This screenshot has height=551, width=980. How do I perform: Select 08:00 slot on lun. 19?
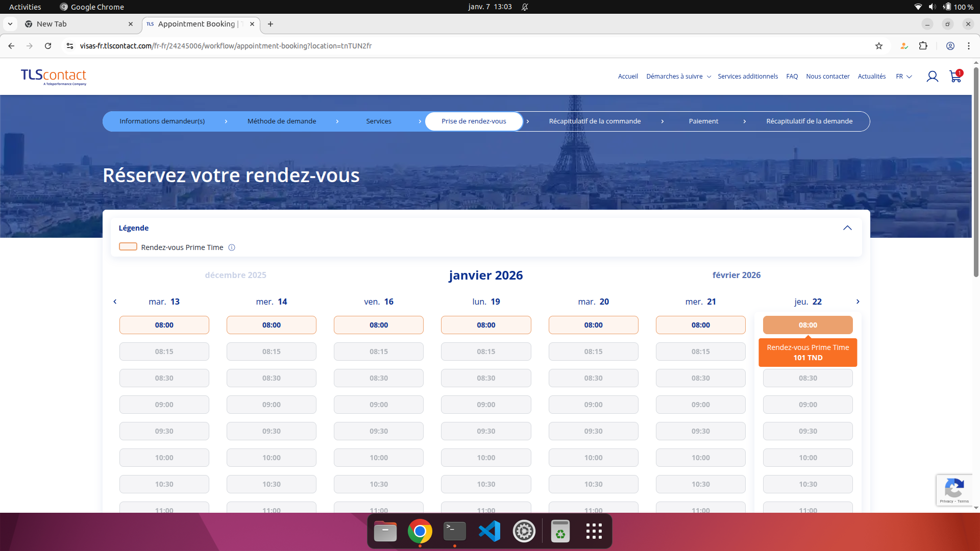(486, 325)
